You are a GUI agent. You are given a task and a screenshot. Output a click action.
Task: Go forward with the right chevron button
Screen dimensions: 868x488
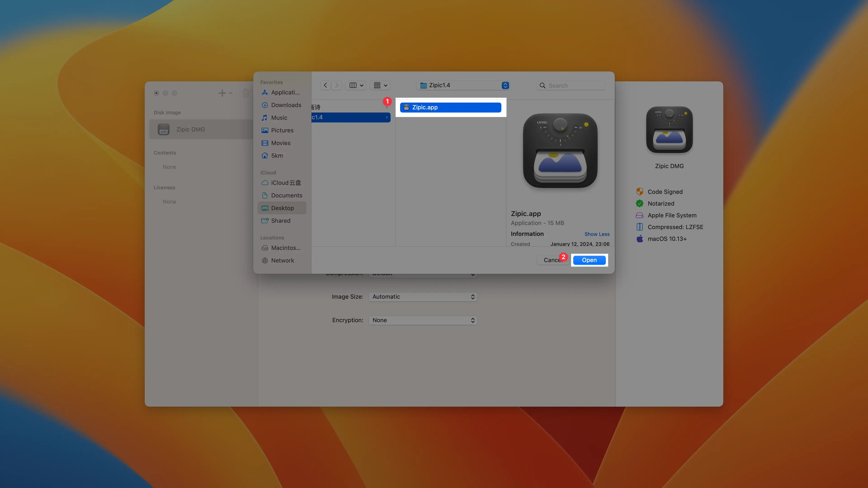pos(336,85)
